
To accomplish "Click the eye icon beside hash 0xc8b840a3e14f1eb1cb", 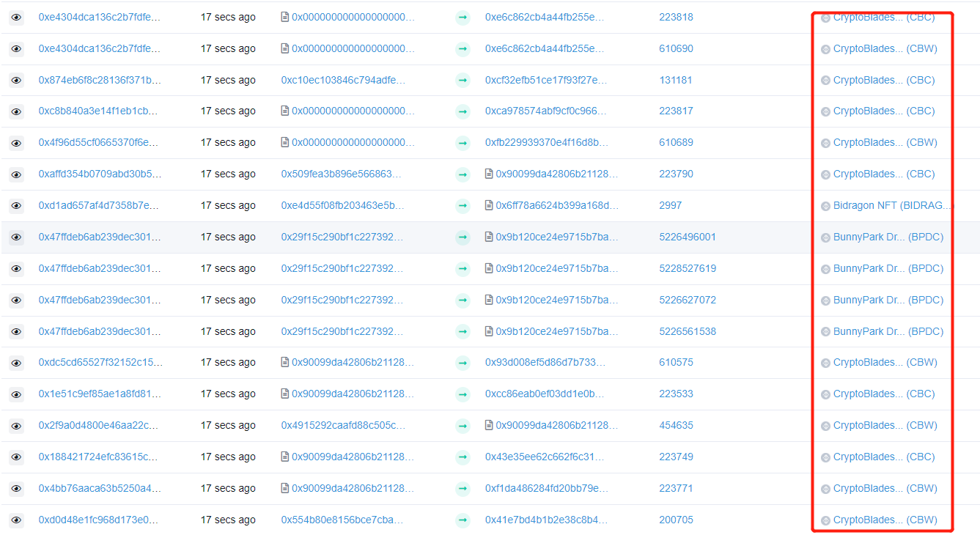I will coord(16,111).
